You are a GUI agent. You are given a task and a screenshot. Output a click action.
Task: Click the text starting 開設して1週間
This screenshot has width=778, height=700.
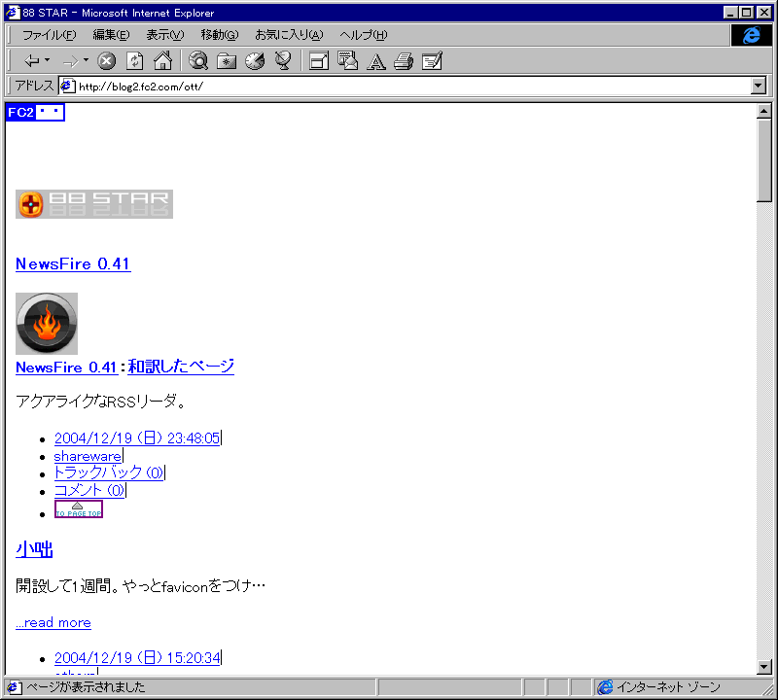coord(140,586)
